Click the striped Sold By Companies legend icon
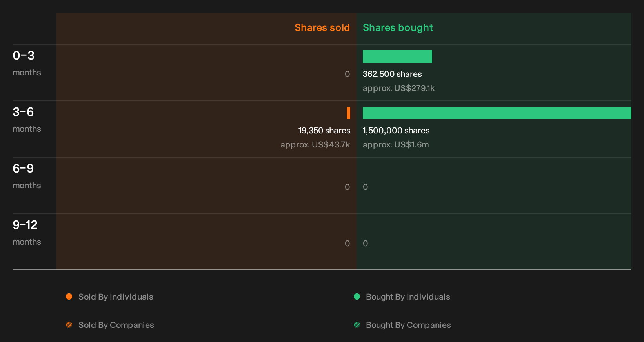 point(69,325)
